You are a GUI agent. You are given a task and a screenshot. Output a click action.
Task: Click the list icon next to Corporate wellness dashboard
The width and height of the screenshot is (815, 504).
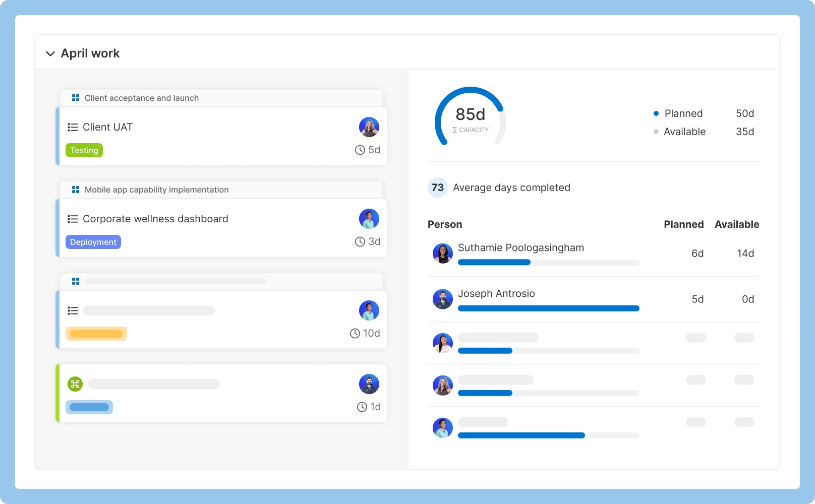pos(73,219)
